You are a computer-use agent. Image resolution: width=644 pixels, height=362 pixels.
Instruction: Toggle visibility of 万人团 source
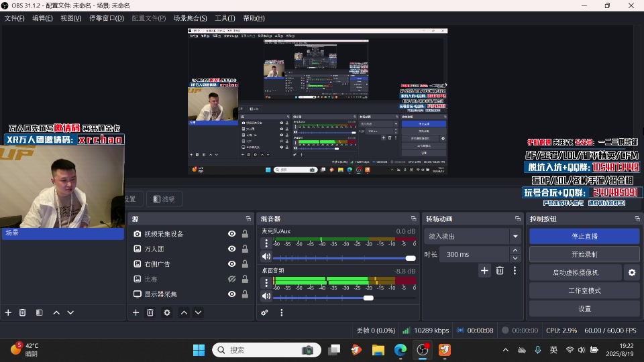pyautogui.click(x=231, y=249)
